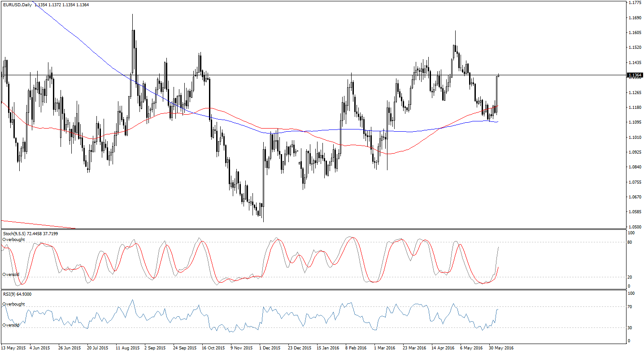Click the 1.1180 price axis label
This screenshot has height=353, width=644.
tap(634, 108)
